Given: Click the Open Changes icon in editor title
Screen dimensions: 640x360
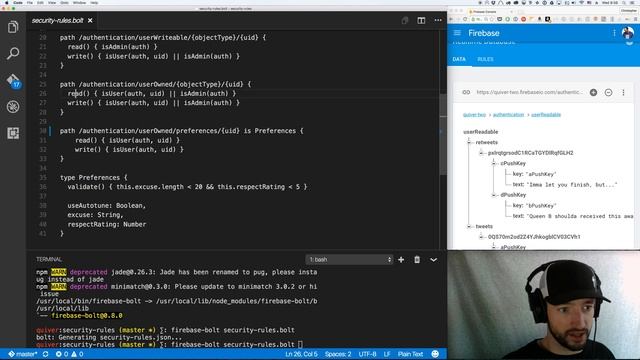Looking at the screenshot, I should 404,20.
